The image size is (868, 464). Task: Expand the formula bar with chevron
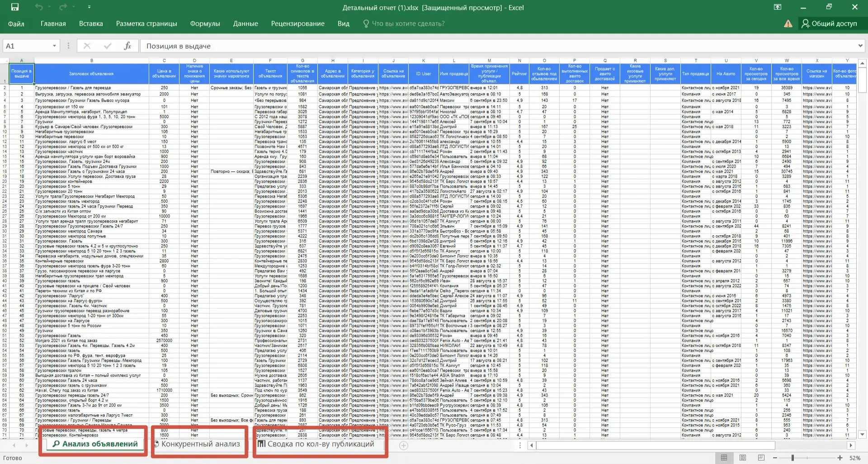860,46
